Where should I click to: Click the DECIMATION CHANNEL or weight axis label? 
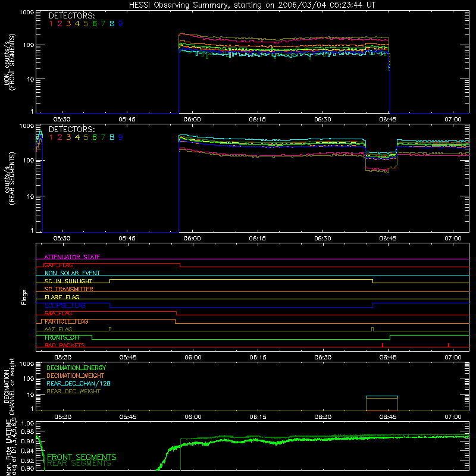9,386
